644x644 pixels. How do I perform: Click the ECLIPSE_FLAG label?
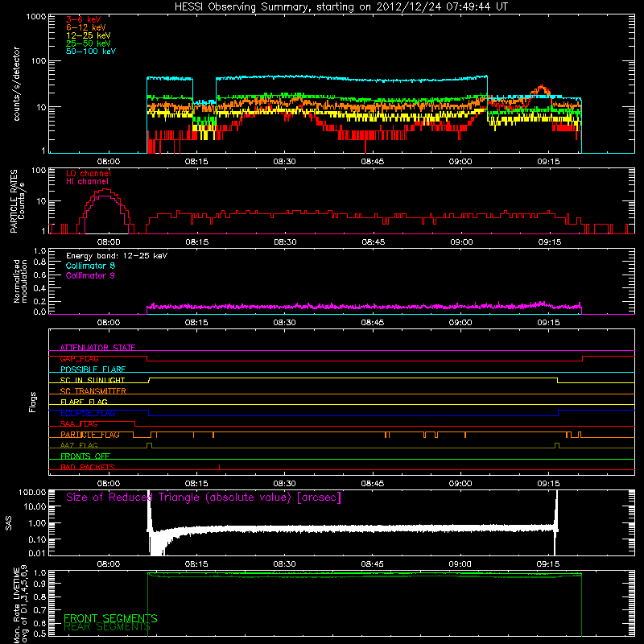point(88,413)
